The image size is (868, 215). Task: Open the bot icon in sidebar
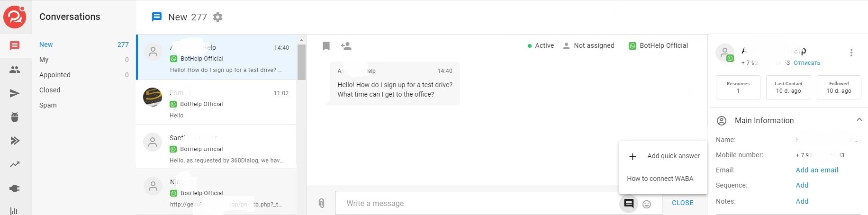15,117
